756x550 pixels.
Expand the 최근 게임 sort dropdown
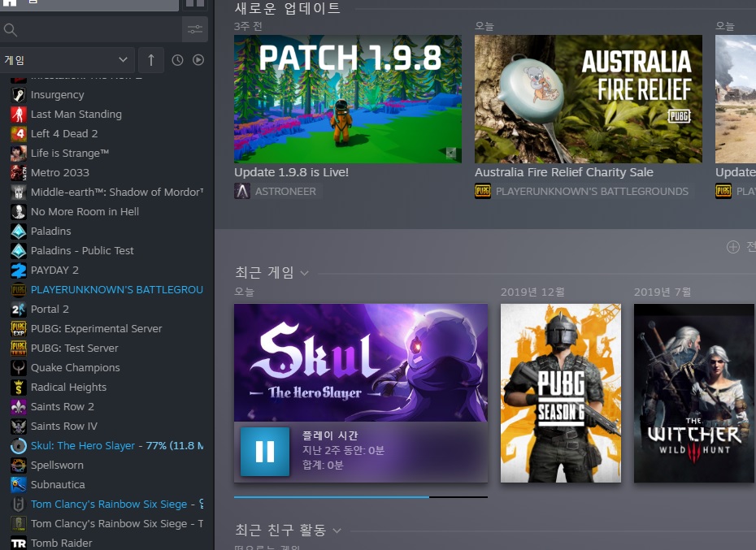pos(305,273)
